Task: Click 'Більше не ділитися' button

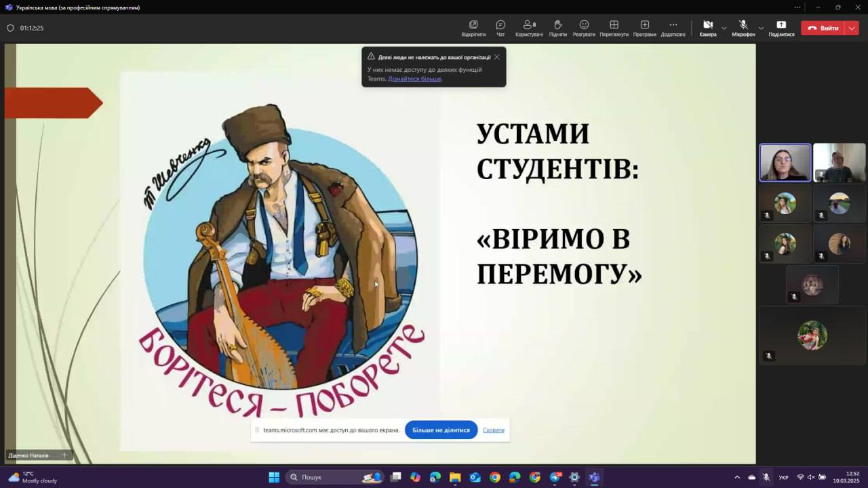Action: (x=441, y=430)
